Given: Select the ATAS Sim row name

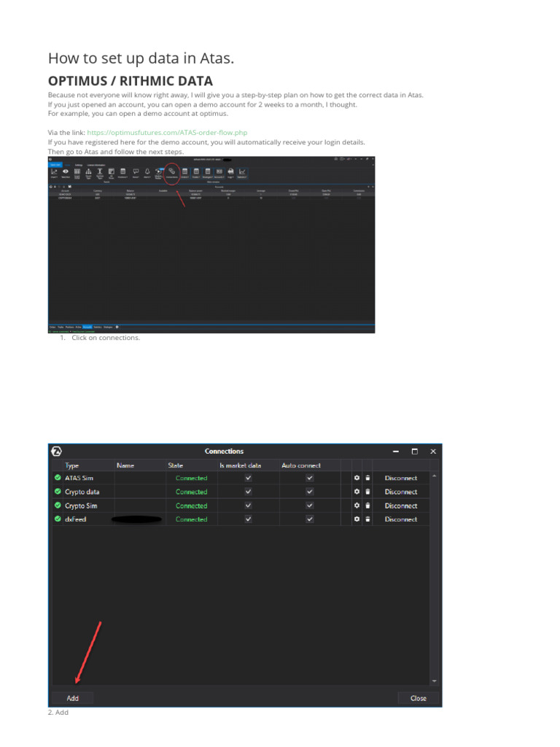Looking at the screenshot, I should [x=79, y=478].
